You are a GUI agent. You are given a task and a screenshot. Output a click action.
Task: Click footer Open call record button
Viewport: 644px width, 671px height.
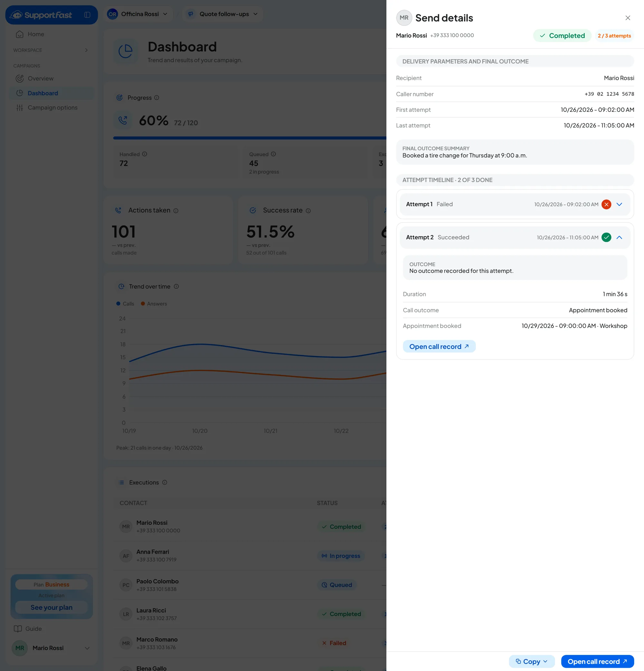click(597, 661)
